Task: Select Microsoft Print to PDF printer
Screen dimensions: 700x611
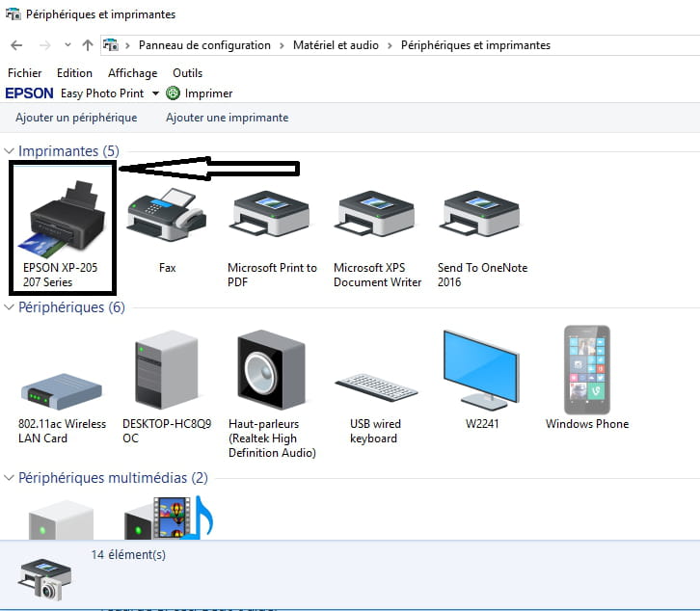Action: pyautogui.click(x=271, y=215)
